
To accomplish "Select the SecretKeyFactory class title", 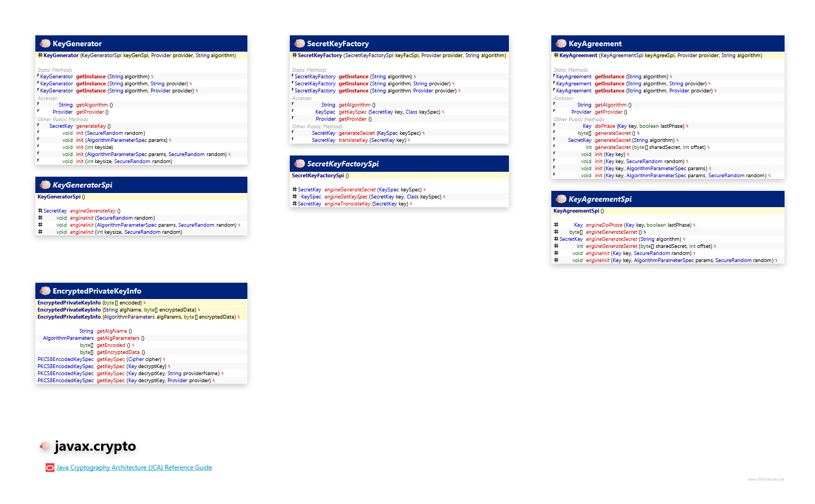I will click(x=338, y=43).
